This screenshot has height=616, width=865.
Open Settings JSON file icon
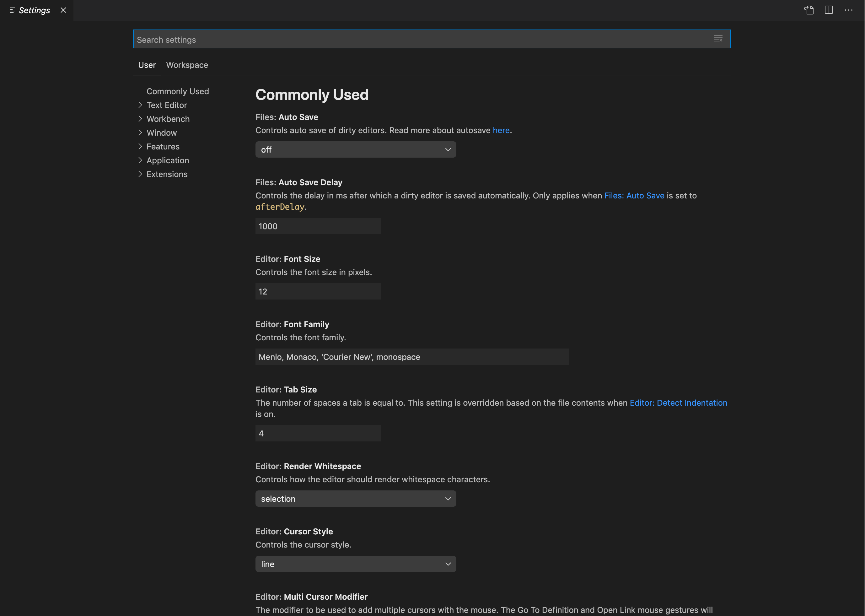coord(809,10)
